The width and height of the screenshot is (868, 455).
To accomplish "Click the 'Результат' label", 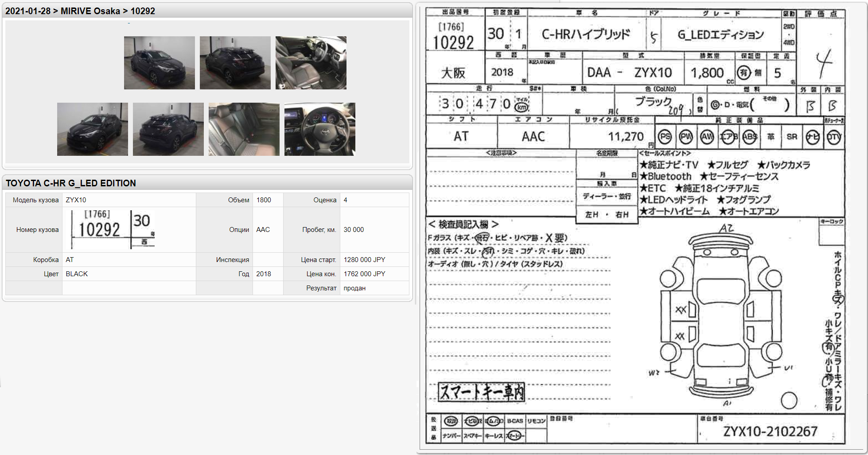I will 321,288.
